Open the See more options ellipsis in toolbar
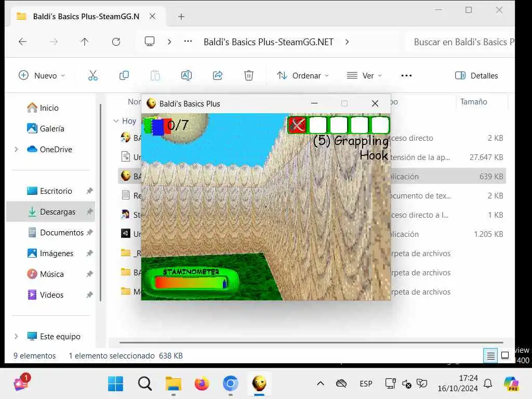Viewport: 532px width, 399px height. point(406,75)
